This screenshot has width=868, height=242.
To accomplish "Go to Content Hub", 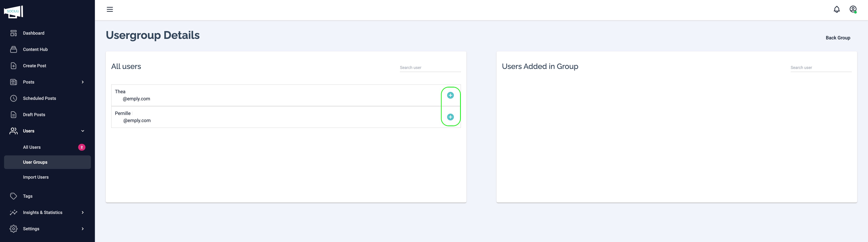I will tap(35, 49).
